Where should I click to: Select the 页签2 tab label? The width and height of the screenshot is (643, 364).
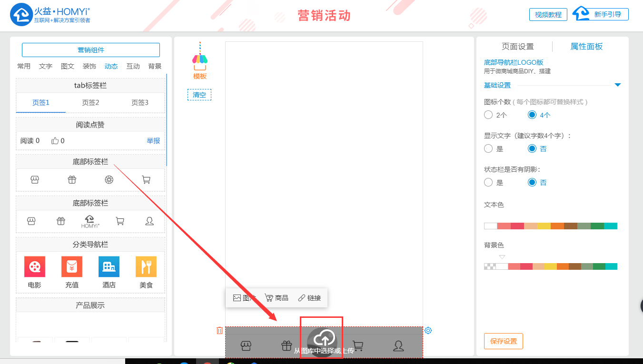pos(90,102)
